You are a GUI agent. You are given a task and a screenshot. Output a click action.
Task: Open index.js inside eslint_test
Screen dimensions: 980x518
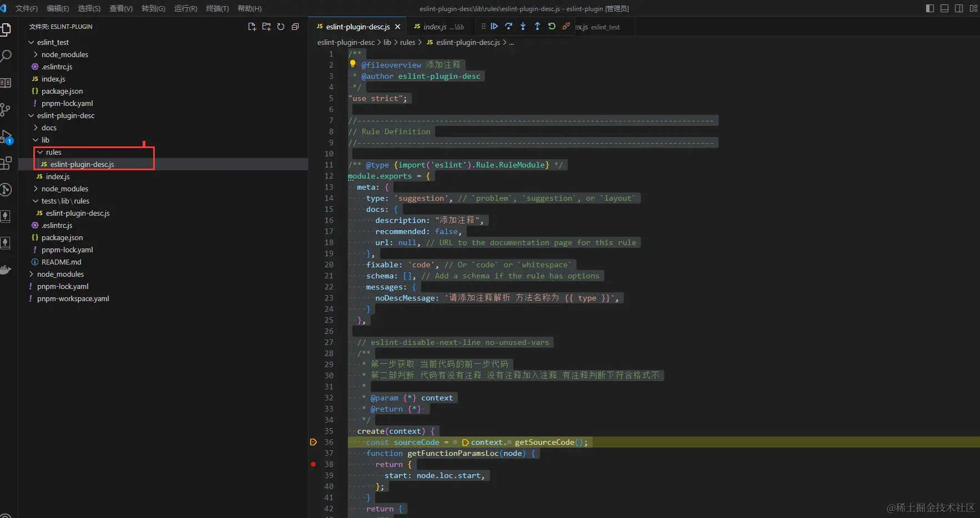[53, 79]
